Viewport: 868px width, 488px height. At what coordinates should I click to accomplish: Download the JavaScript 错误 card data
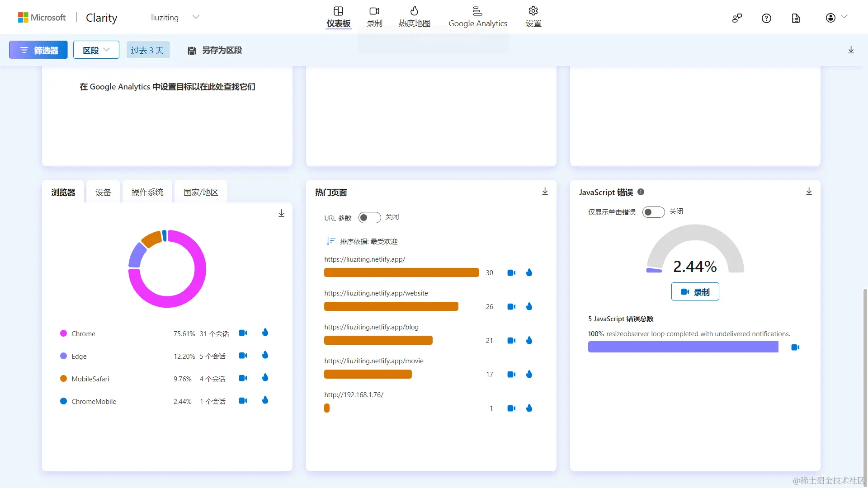tap(809, 192)
